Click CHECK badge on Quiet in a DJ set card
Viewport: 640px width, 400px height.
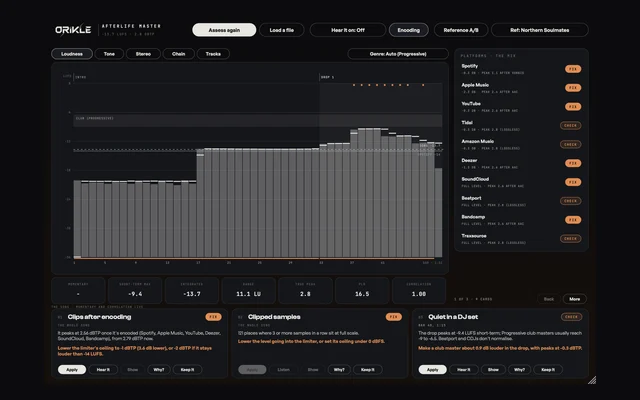point(571,317)
